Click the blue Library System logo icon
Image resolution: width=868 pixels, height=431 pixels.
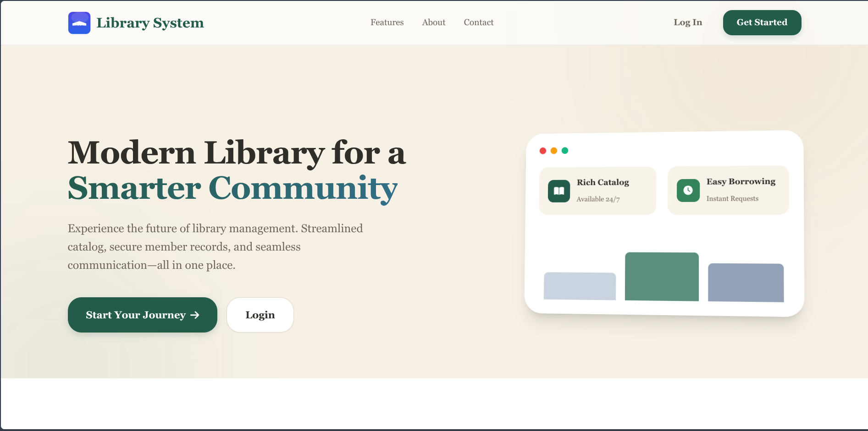(79, 23)
